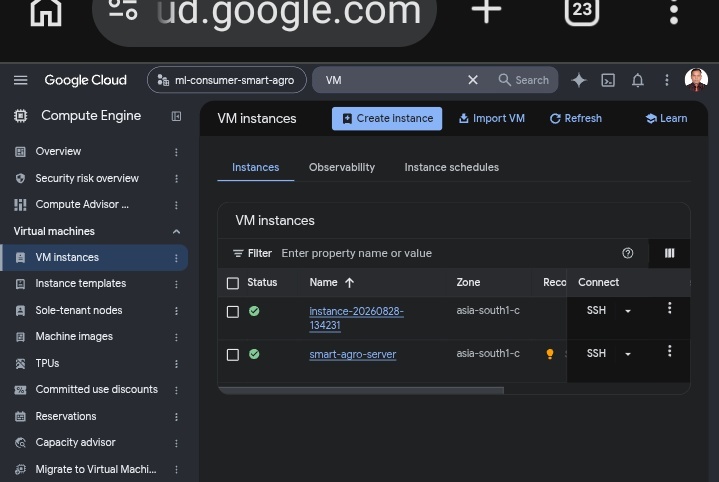719x482 pixels.
Task: Switch to Instance schedules tab
Action: [452, 167]
